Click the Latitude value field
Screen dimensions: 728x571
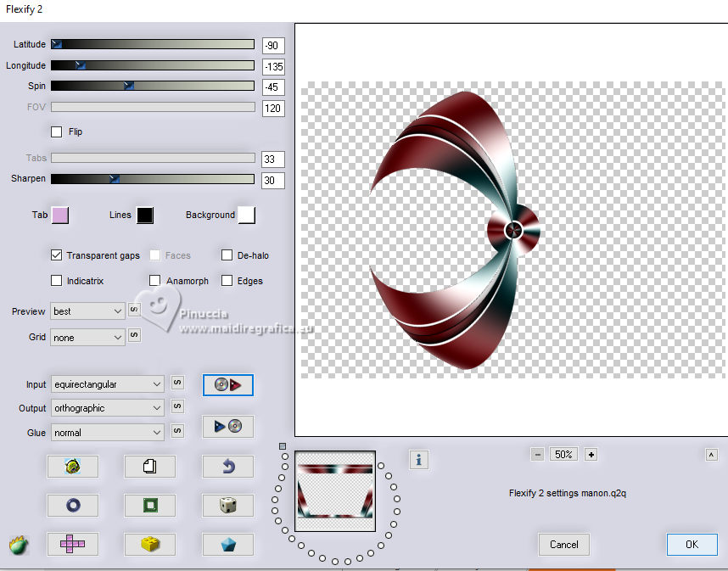coord(273,46)
